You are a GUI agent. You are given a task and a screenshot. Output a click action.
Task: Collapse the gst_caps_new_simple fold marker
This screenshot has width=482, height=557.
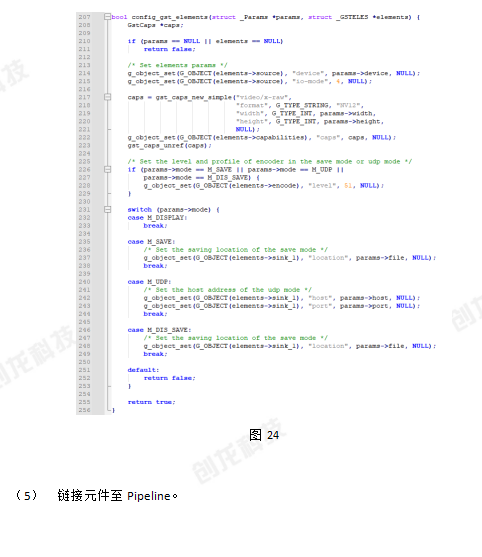(108, 97)
